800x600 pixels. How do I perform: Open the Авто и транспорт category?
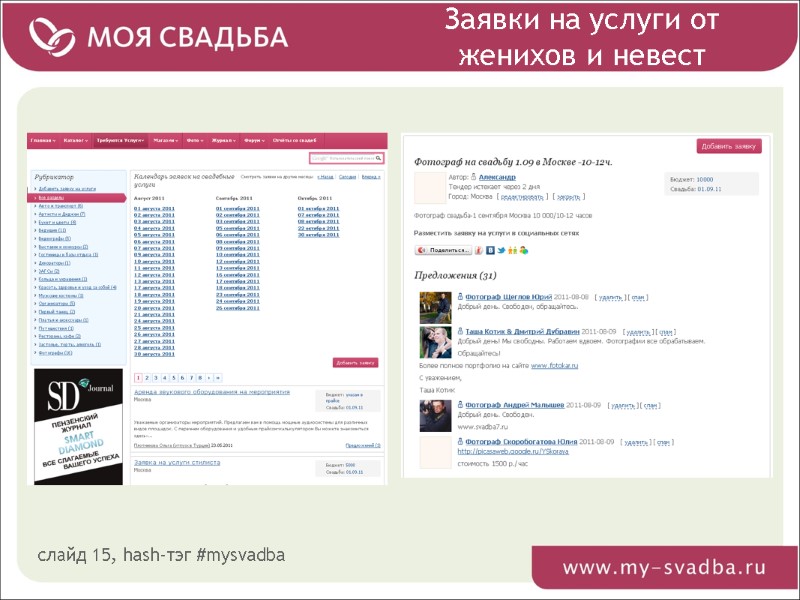click(x=61, y=206)
